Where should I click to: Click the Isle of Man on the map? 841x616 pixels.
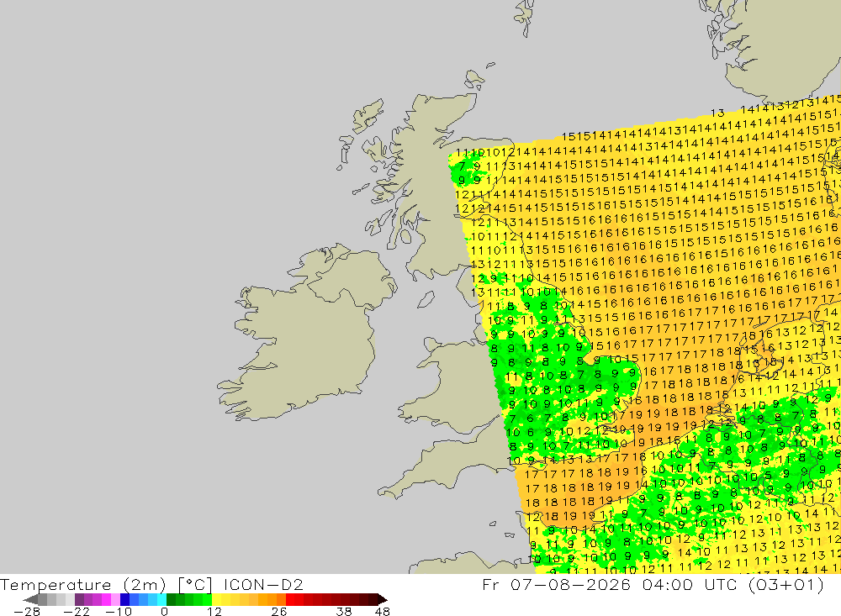pos(426,299)
